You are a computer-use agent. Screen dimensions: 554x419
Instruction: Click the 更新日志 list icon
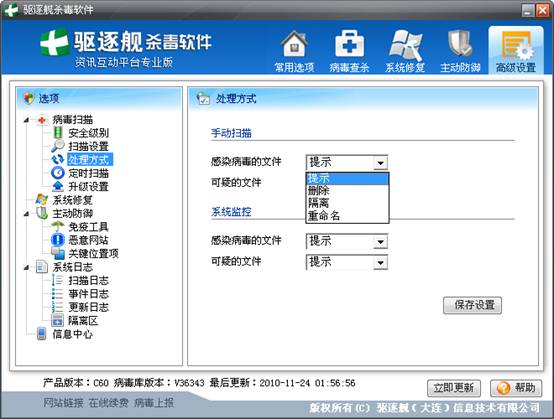(x=58, y=307)
